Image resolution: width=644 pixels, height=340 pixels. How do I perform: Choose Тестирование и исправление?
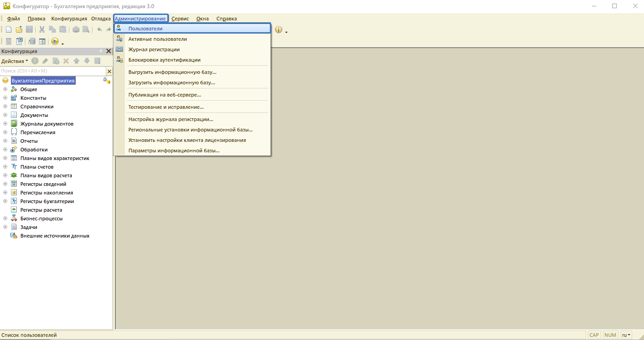[192, 107]
